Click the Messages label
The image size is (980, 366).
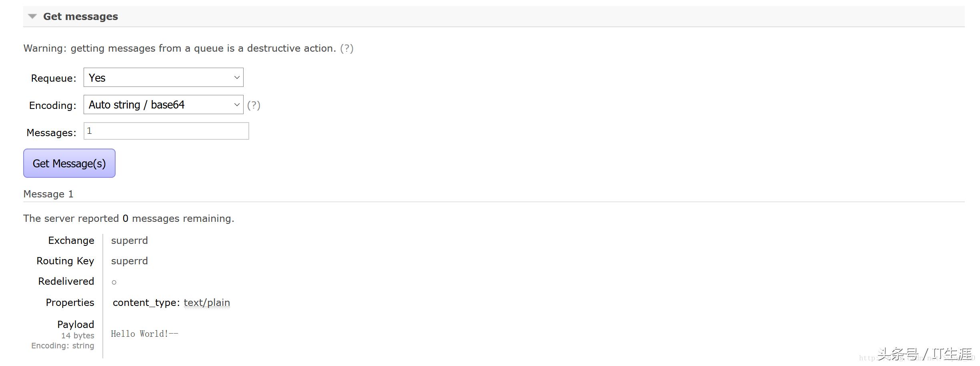[x=51, y=133]
